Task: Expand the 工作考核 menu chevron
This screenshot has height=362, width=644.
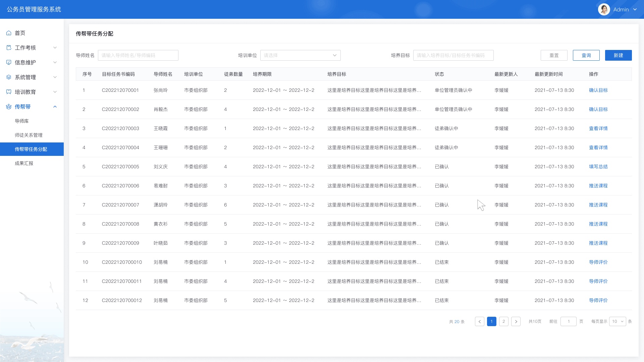Action: [55, 48]
